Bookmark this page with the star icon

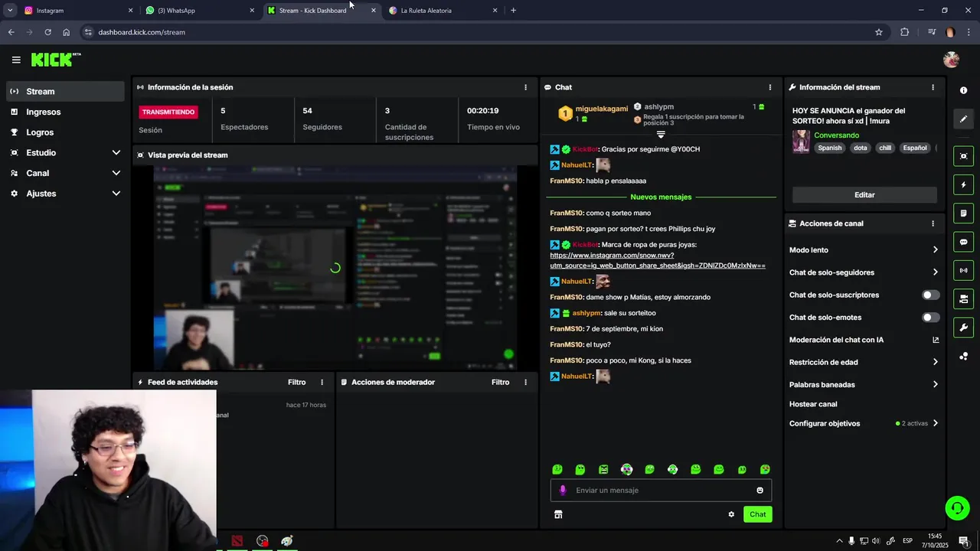[879, 32]
